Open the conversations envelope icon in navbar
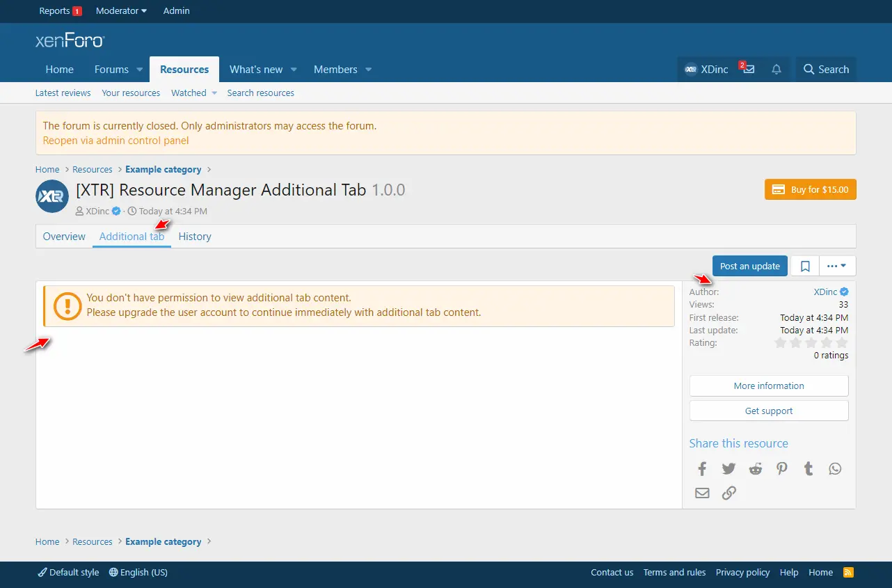Screen dimensions: 892x588 click(749, 70)
